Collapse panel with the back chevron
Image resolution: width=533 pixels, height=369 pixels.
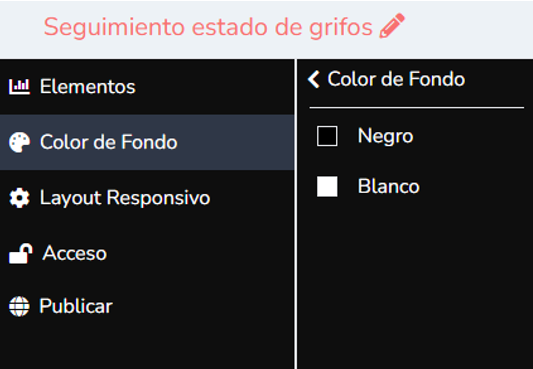pos(313,80)
